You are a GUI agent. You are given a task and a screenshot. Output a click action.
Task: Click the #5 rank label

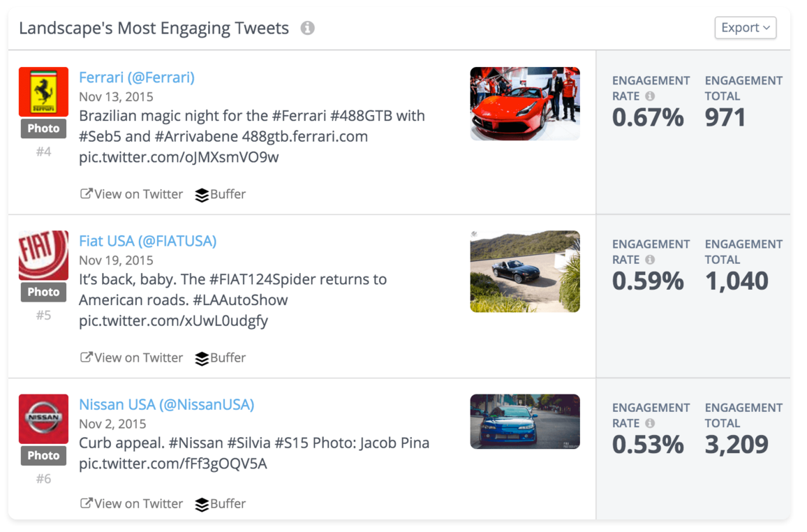44,316
